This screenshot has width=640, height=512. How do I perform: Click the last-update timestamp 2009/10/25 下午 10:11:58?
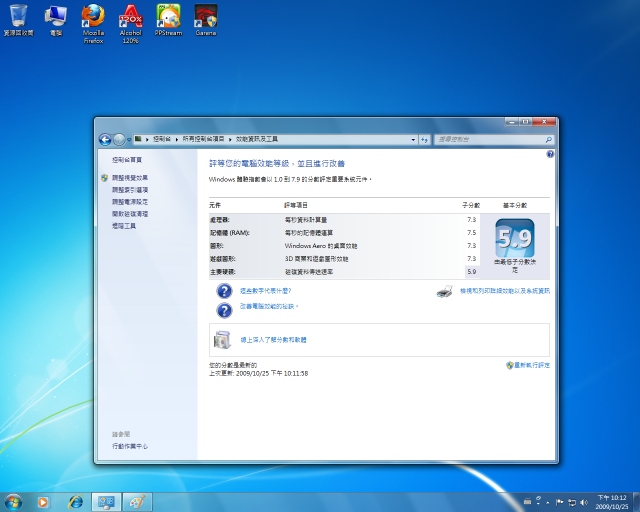point(272,374)
